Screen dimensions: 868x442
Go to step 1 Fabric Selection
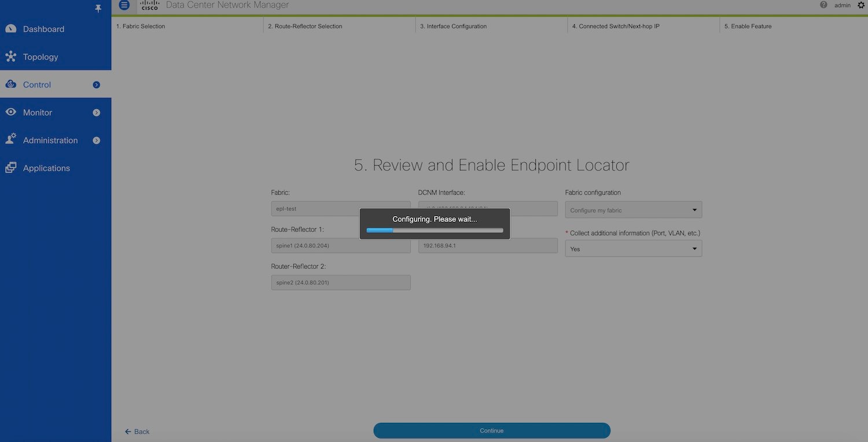(x=141, y=26)
